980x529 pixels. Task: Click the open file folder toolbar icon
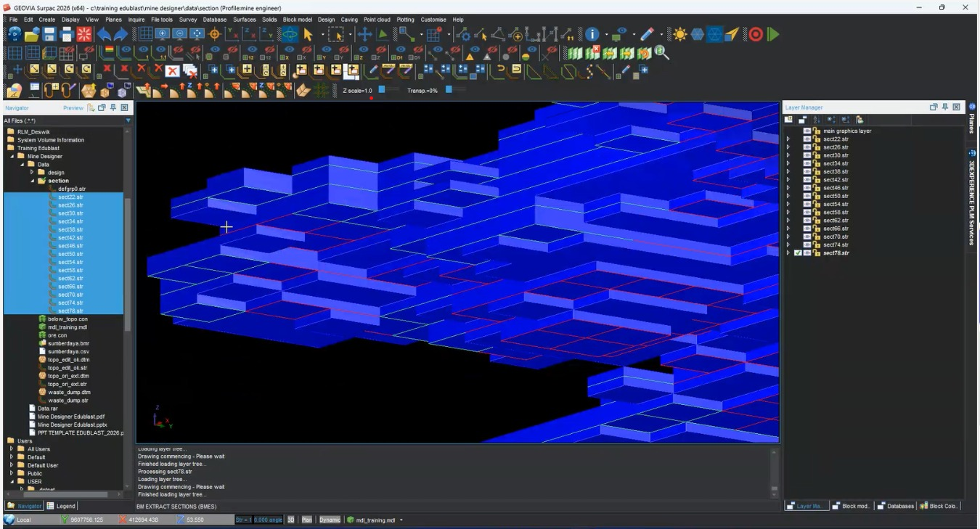[x=32, y=34]
